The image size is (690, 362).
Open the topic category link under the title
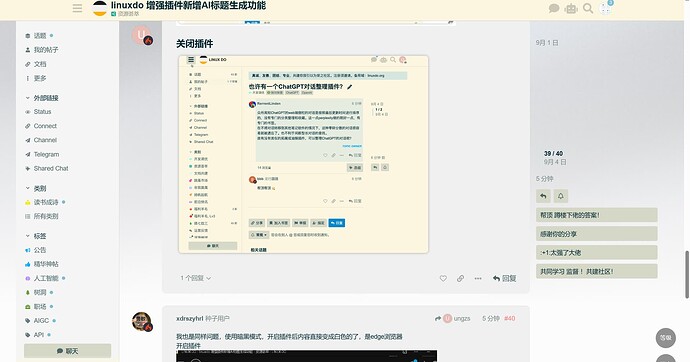point(125,14)
